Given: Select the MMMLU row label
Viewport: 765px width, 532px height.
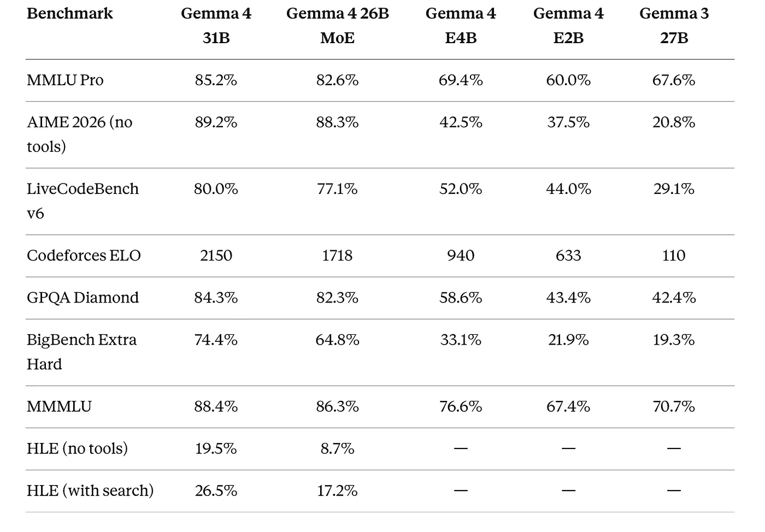Looking at the screenshot, I should pyautogui.click(x=59, y=406).
